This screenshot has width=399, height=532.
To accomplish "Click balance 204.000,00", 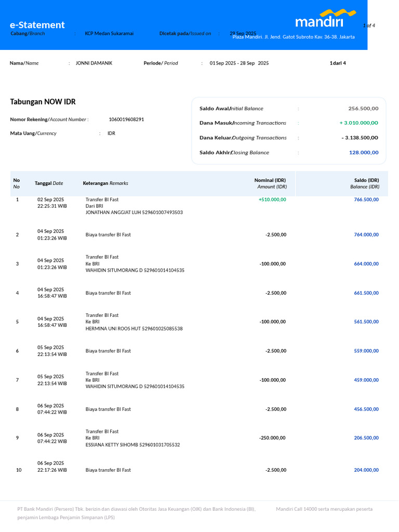I will tap(366, 470).
